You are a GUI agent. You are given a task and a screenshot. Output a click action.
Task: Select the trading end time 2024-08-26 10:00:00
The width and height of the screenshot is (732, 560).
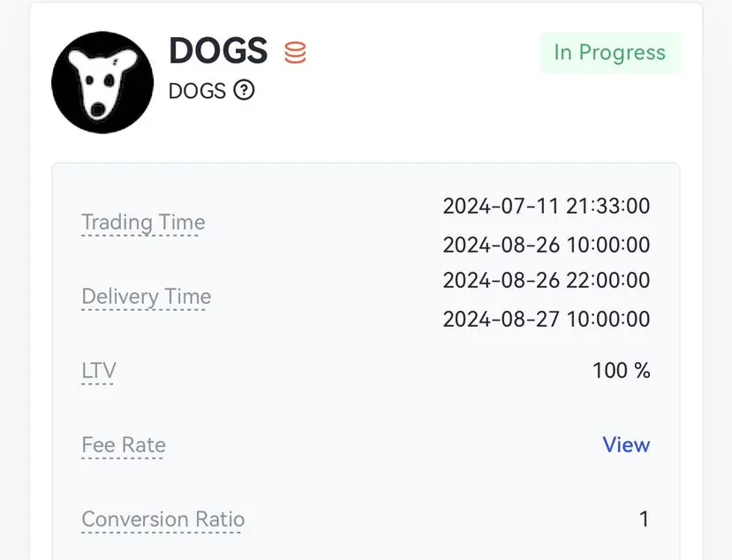547,245
